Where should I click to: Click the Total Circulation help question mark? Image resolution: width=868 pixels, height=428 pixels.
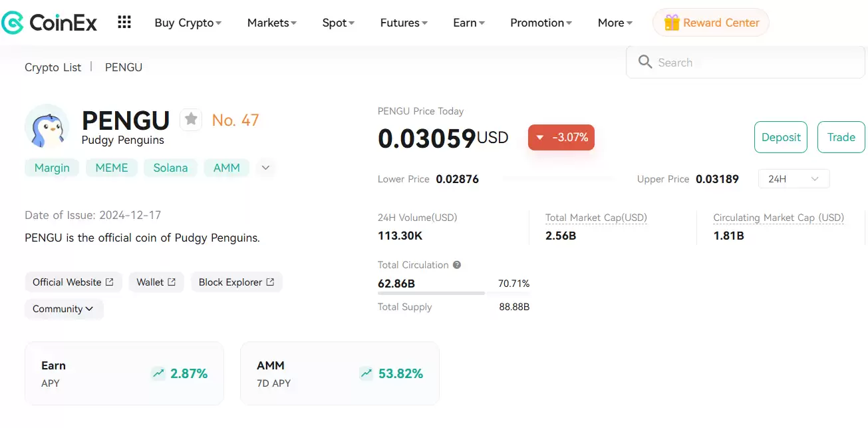457,265
